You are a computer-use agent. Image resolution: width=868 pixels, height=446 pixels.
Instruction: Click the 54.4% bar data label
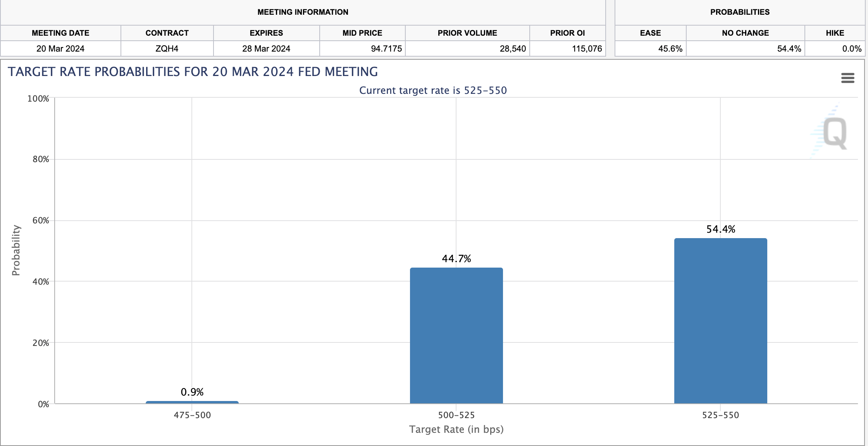(720, 229)
